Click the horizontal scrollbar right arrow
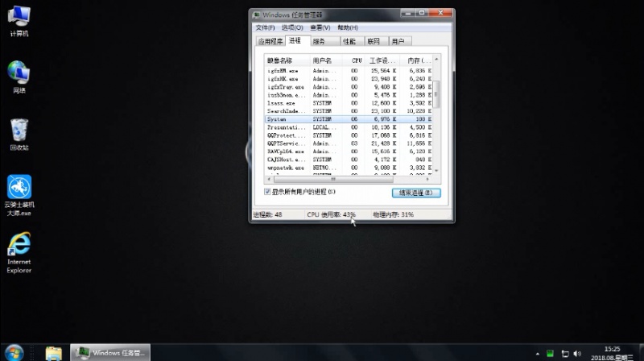This screenshot has width=644, height=361. (x=428, y=179)
